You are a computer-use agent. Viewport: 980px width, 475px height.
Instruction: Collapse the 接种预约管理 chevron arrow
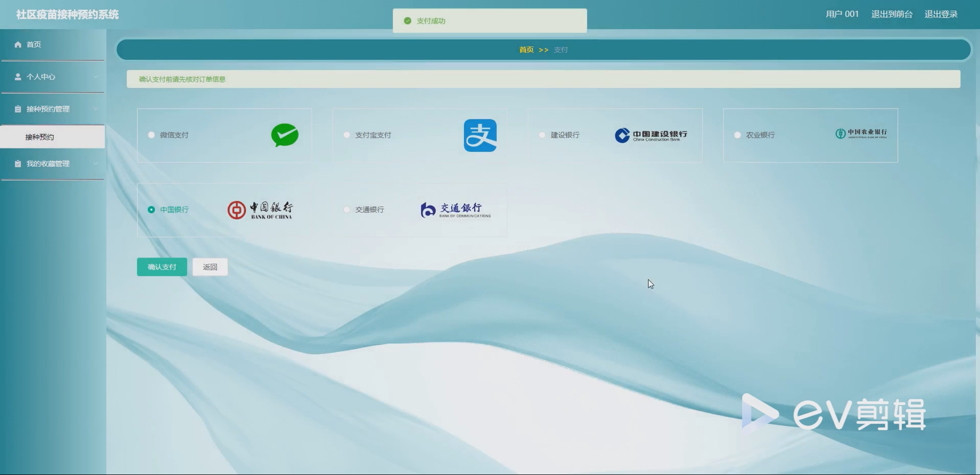96,109
